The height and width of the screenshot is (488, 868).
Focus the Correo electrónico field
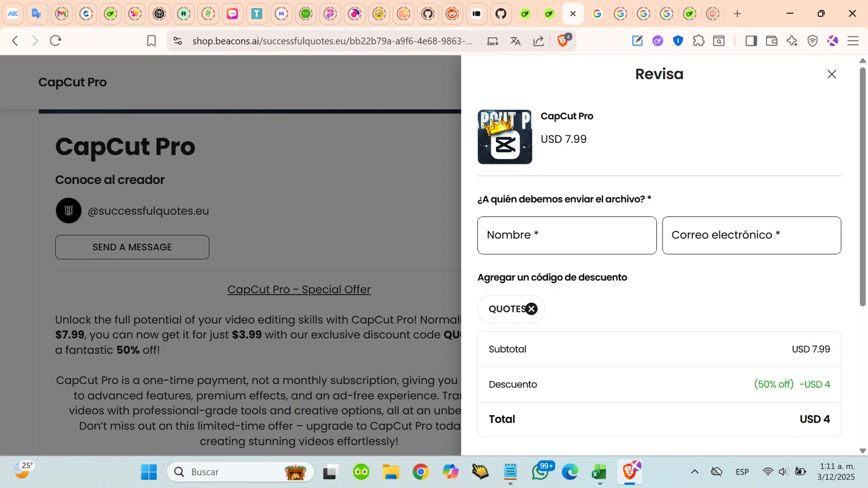pos(751,235)
